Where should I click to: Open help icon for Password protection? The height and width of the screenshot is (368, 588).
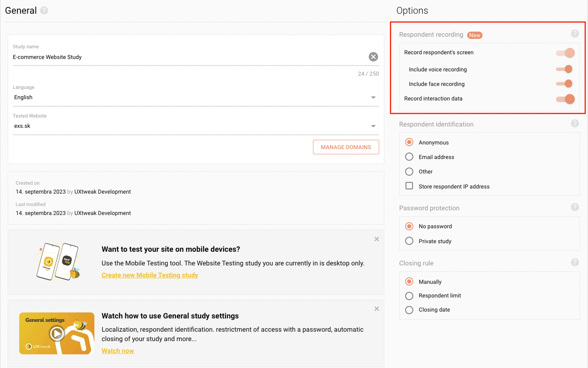tap(575, 207)
